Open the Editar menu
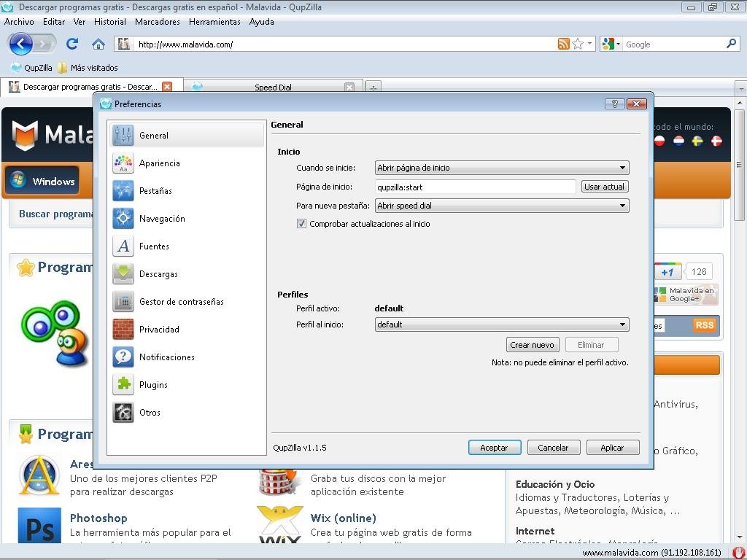The image size is (747, 560). click(54, 22)
